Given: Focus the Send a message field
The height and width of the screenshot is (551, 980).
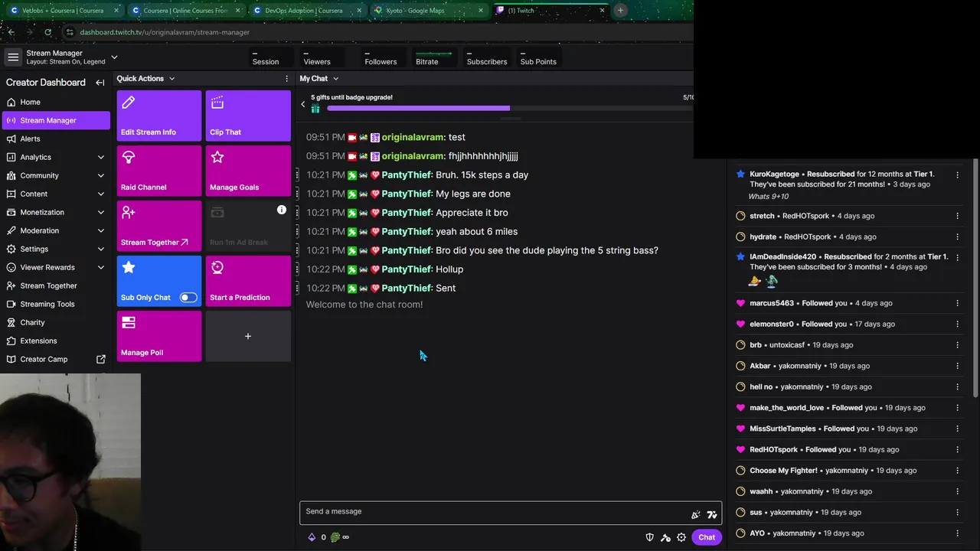Looking at the screenshot, I should [x=494, y=512].
